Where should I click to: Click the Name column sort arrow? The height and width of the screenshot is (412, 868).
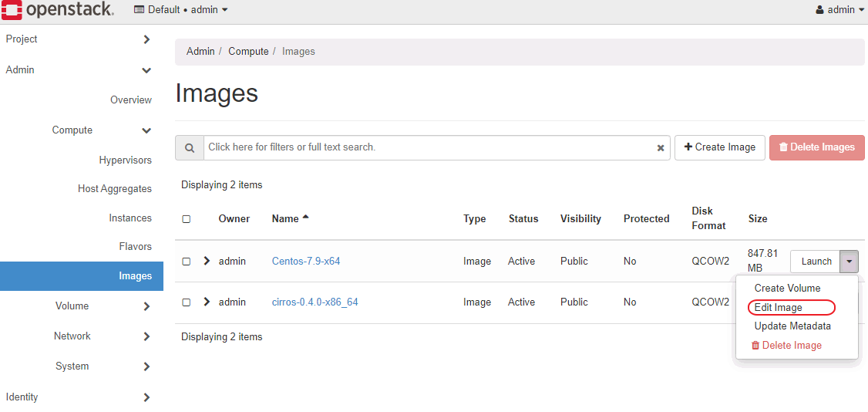pyautogui.click(x=305, y=218)
